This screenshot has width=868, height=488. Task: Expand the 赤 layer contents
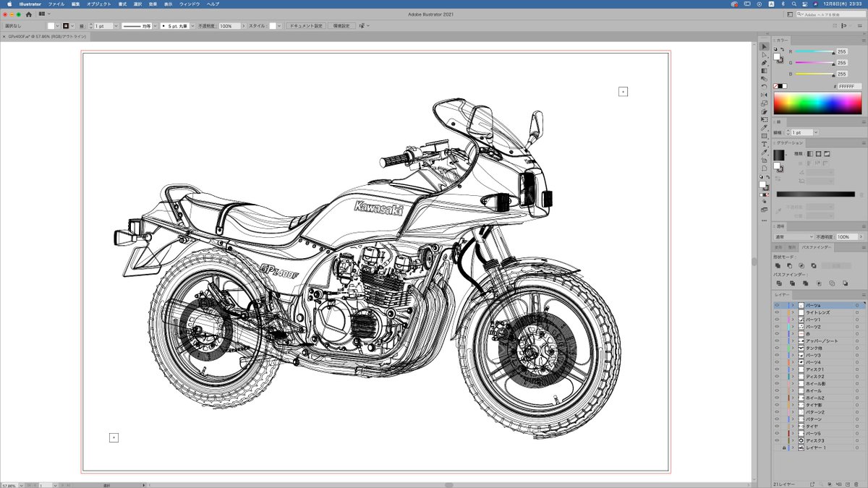tap(793, 333)
